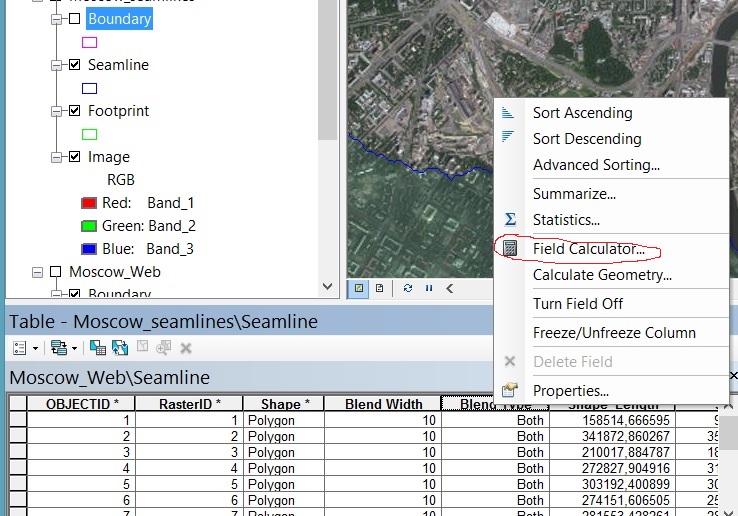Click the Field Calculator calculator icon
The width and height of the screenshot is (738, 516).
[510, 248]
